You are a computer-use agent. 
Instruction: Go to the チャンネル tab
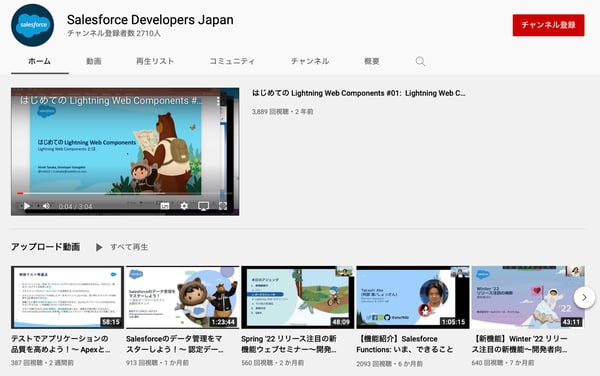click(x=310, y=61)
